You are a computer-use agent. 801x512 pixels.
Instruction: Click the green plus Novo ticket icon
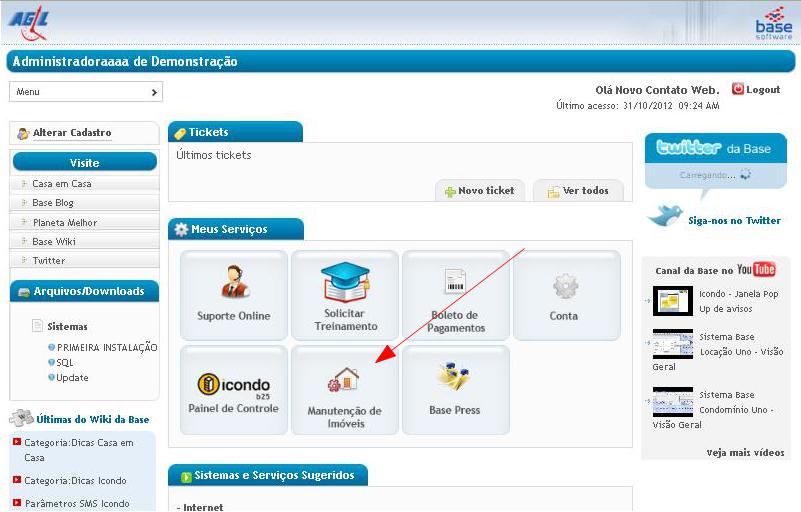(450, 192)
